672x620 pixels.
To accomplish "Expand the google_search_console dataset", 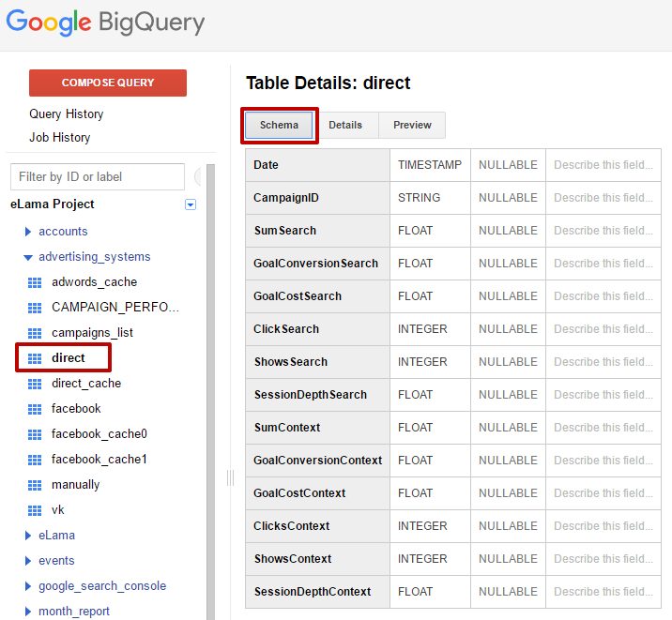I will coord(28,586).
